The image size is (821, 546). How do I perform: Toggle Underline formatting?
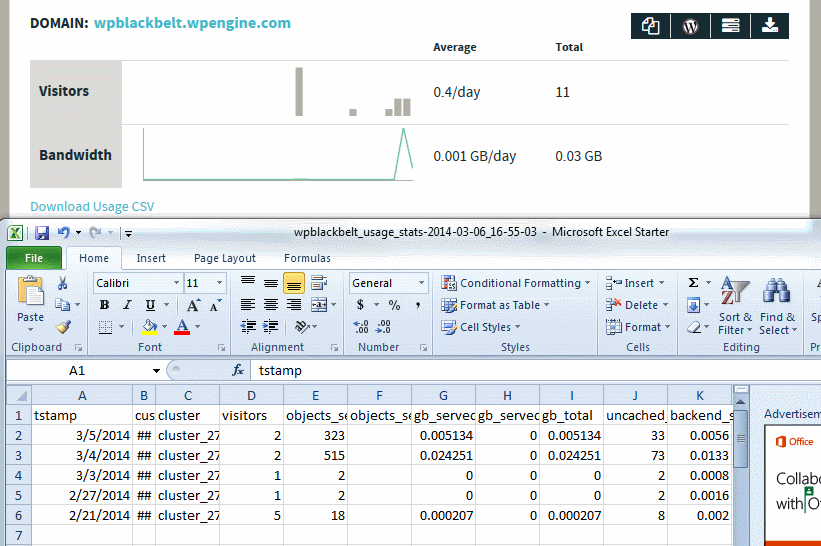click(x=150, y=305)
